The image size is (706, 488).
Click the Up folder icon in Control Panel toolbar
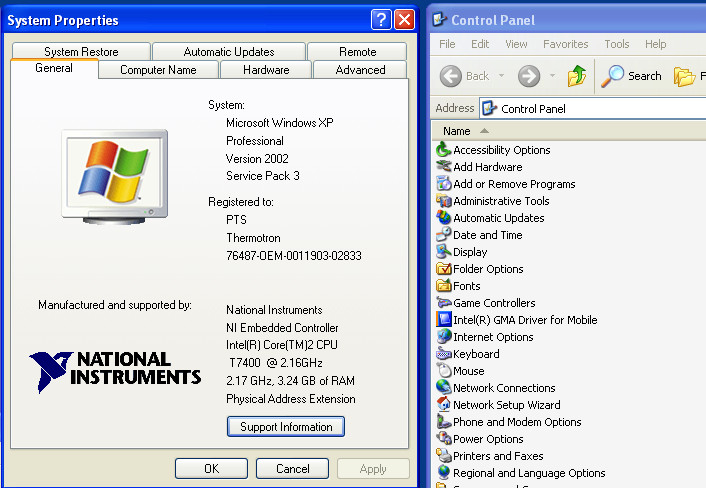coord(576,76)
